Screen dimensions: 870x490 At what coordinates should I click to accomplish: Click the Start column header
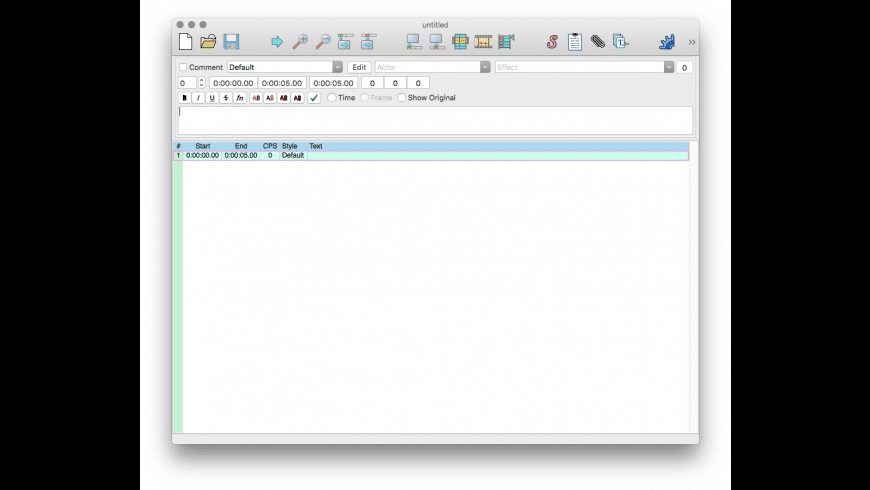pos(203,146)
